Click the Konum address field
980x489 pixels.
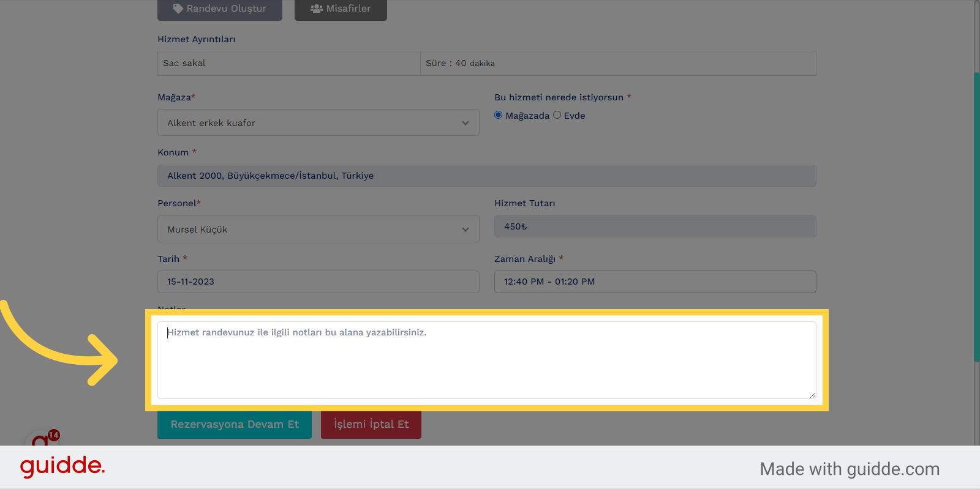click(487, 176)
